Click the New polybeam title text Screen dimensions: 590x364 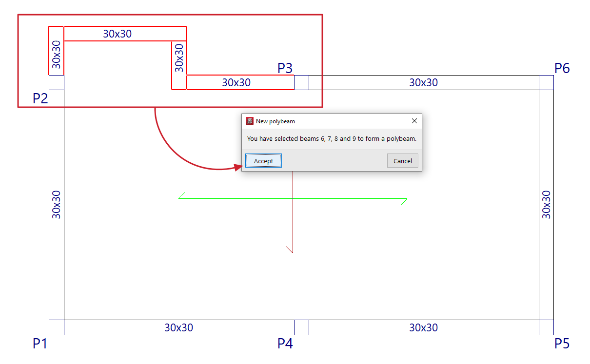click(x=275, y=121)
